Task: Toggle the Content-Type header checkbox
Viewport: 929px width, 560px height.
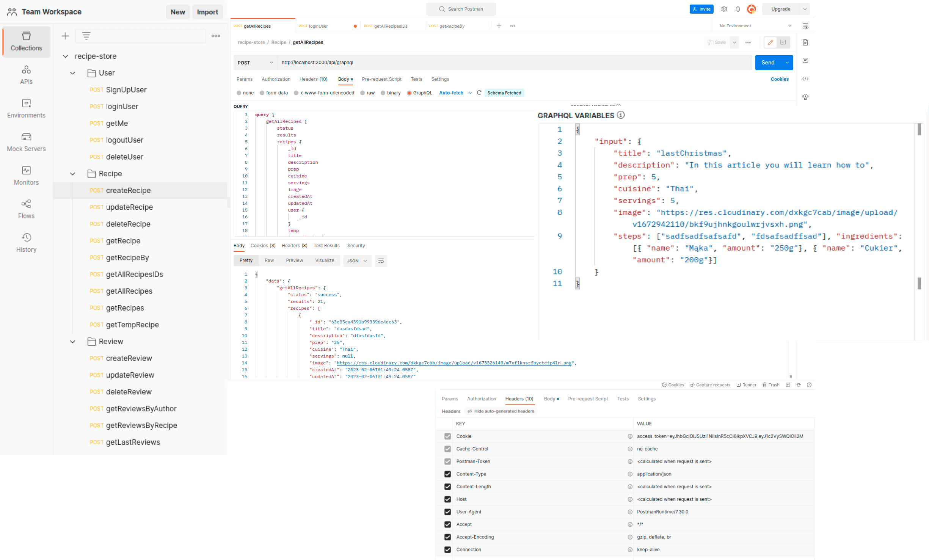Action: 447,474
